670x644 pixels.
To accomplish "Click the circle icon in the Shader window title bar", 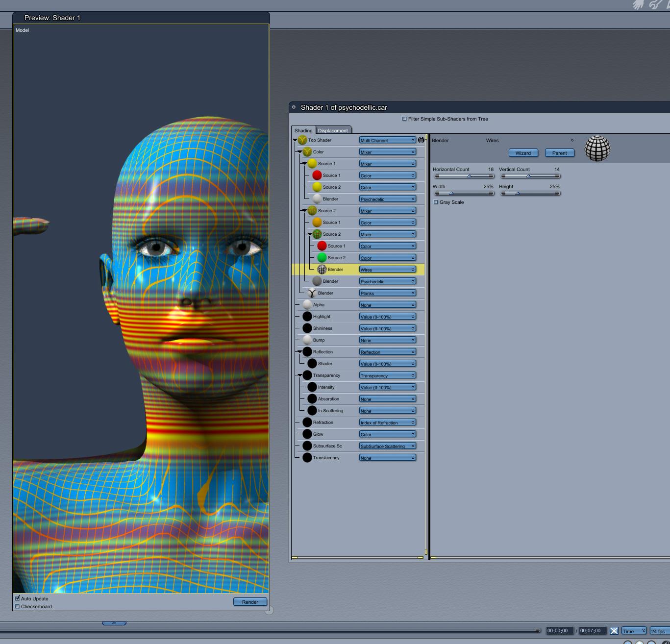I will pos(294,107).
